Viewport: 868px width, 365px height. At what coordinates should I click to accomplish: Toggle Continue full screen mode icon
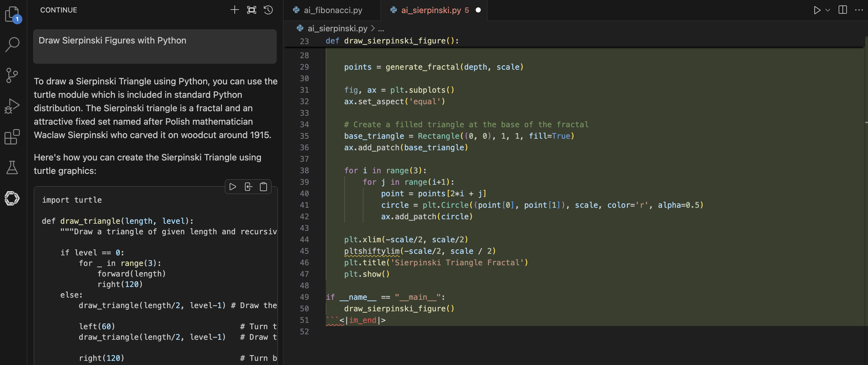(x=251, y=10)
